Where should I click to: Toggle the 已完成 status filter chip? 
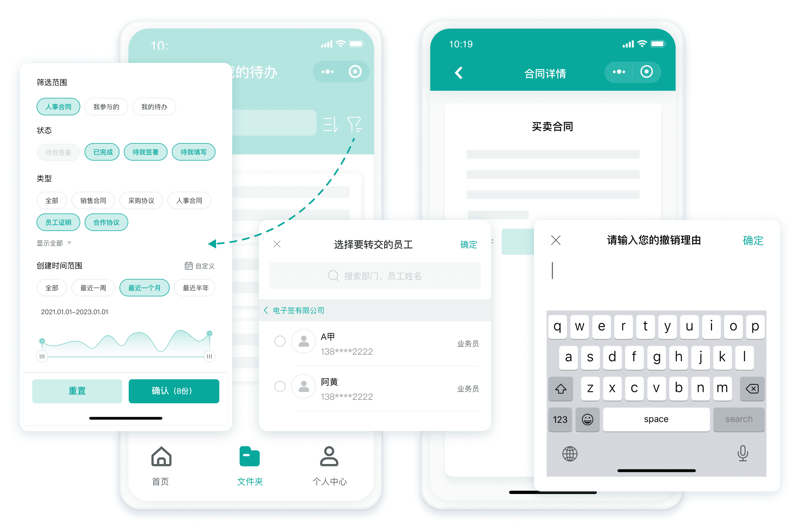coord(100,153)
